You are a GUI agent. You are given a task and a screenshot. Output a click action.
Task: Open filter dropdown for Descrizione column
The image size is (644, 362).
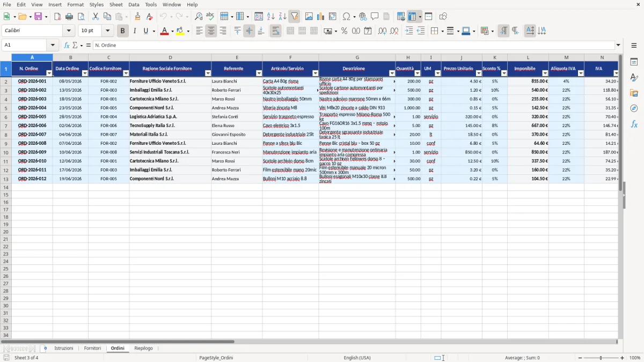[392, 73]
